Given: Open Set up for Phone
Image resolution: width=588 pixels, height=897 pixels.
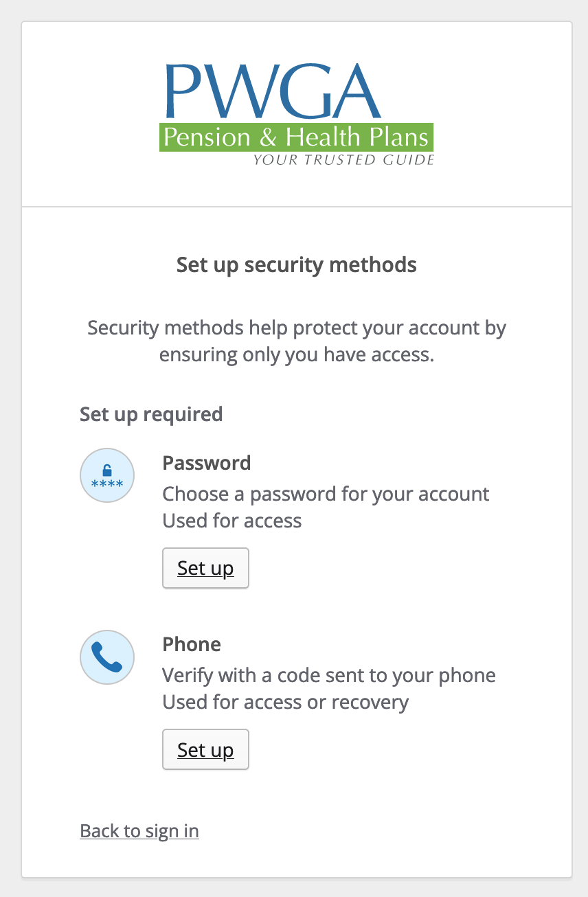Looking at the screenshot, I should 205,750.
